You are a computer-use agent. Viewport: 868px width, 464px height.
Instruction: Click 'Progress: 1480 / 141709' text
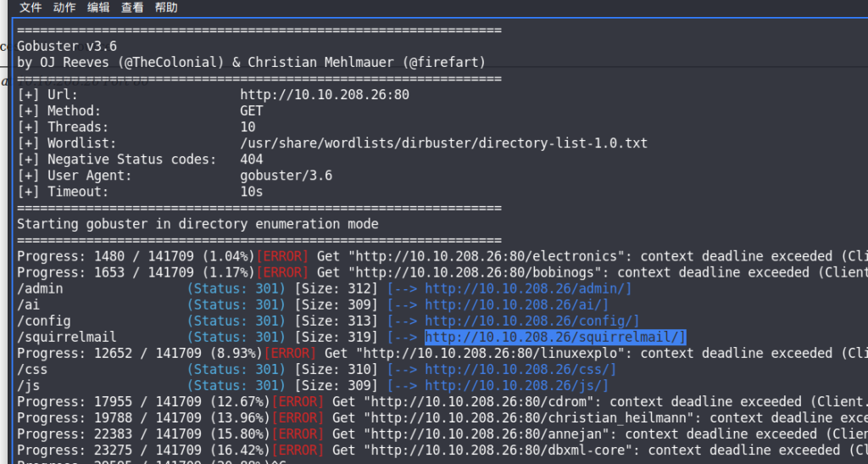105,256
